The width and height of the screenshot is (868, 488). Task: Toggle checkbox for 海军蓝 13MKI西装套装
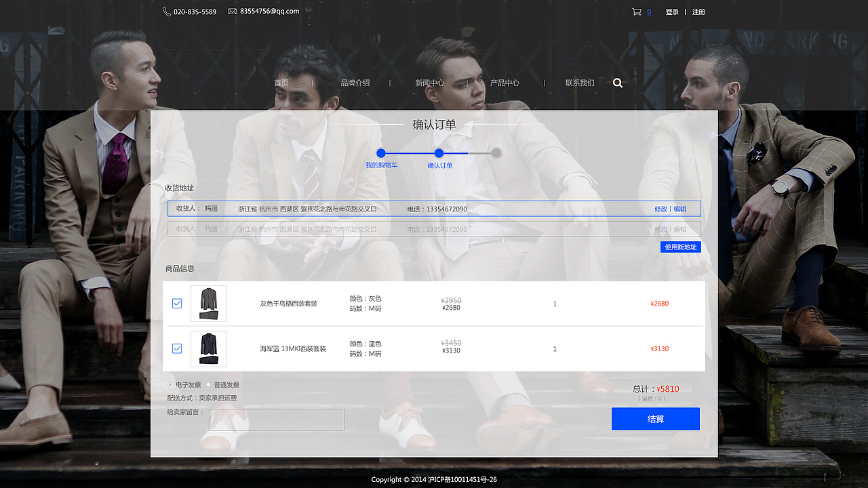(177, 348)
